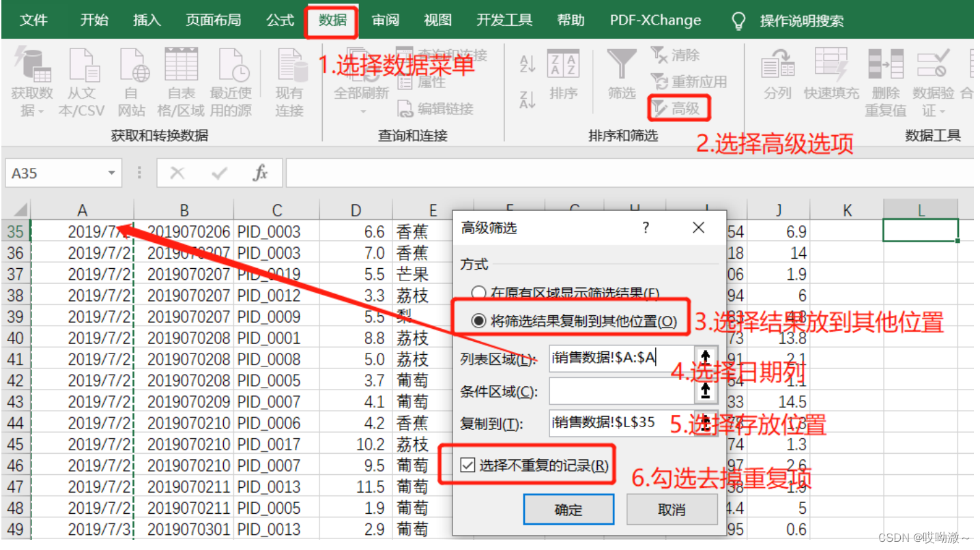Click 清除 (Clear filter) icon
The width and height of the screenshot is (980, 550).
[659, 55]
